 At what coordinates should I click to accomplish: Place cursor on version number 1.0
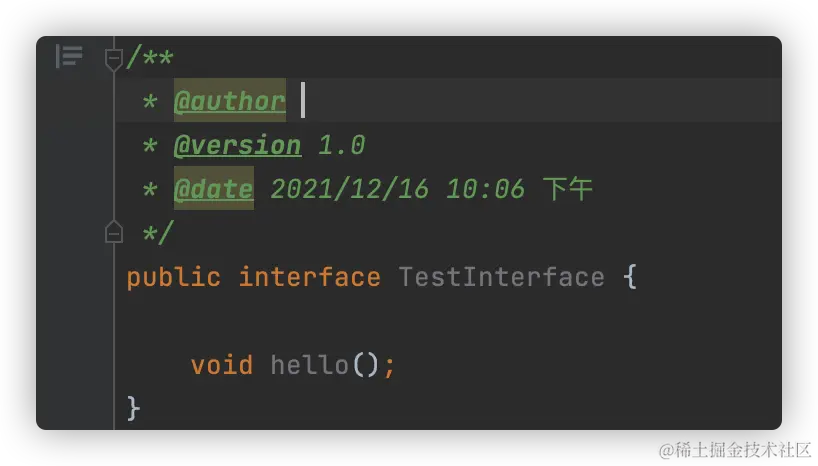341,145
